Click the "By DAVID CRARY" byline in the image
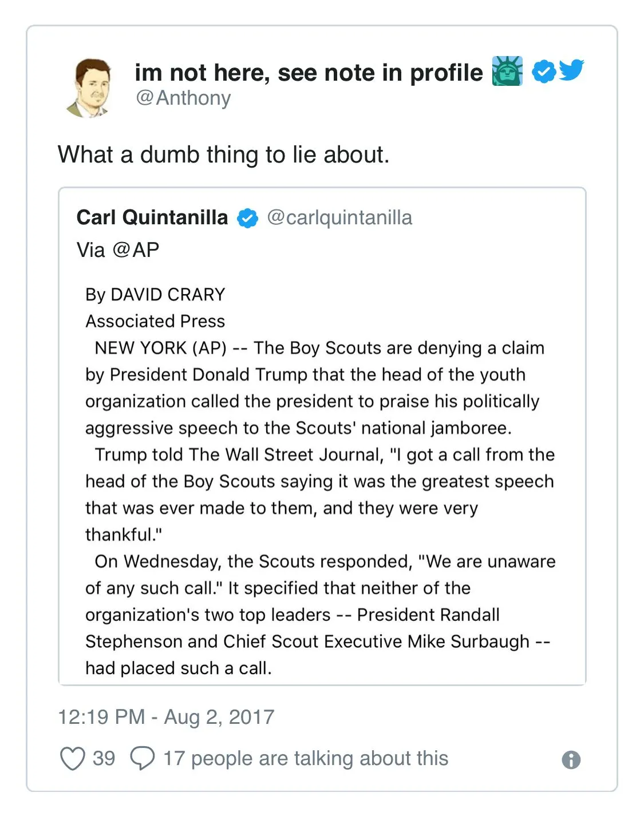The image size is (644, 824). [155, 295]
